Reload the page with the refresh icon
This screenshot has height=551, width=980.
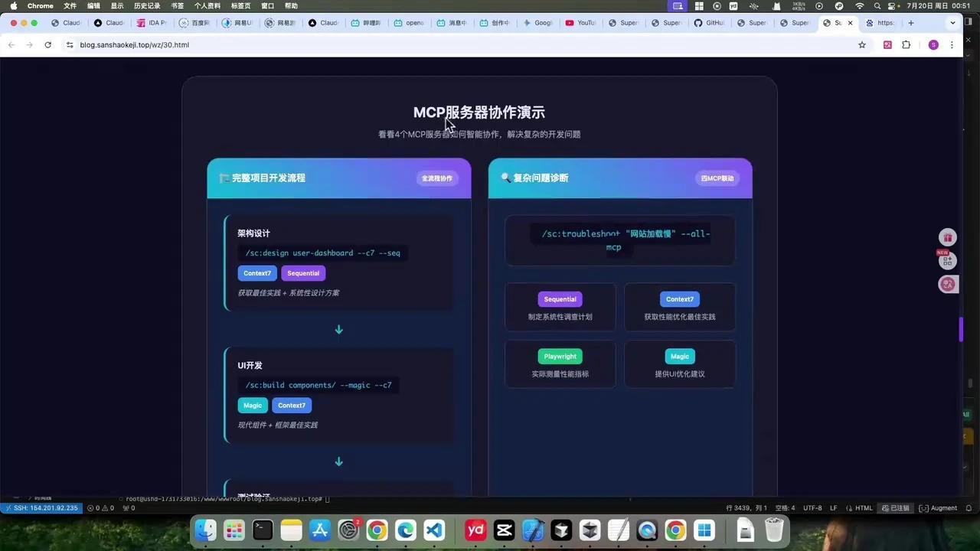click(47, 45)
